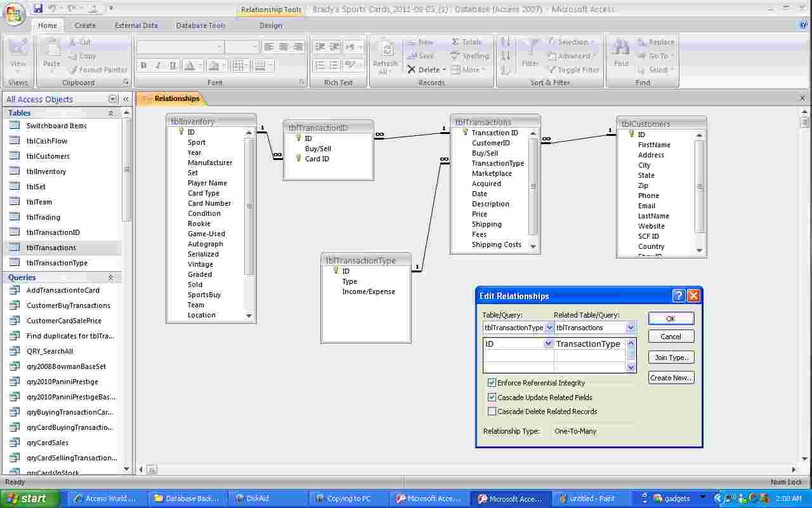Viewport: 812px width, 508px height.
Task: Toggle Italic formatting
Action: coord(157,65)
